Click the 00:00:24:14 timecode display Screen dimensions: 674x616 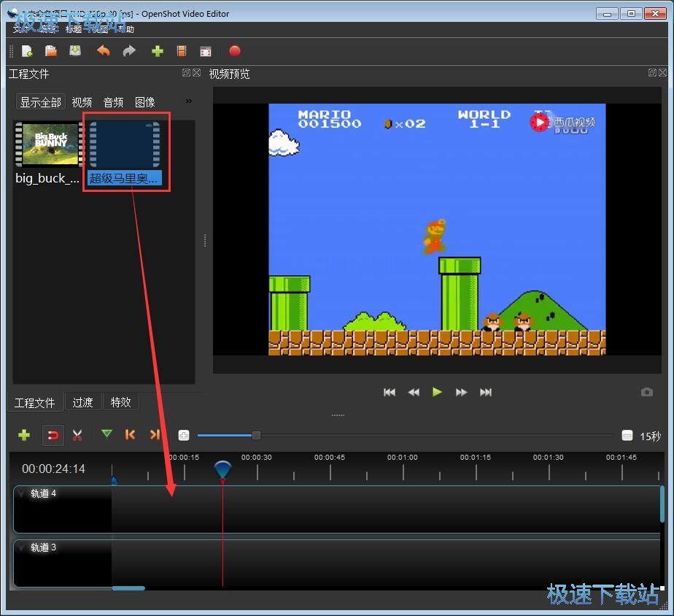pyautogui.click(x=53, y=469)
